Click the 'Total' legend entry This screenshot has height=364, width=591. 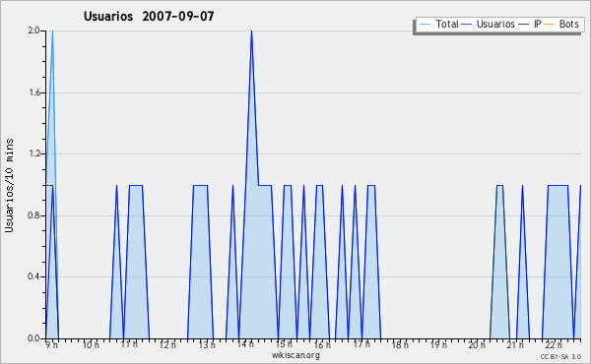click(438, 25)
